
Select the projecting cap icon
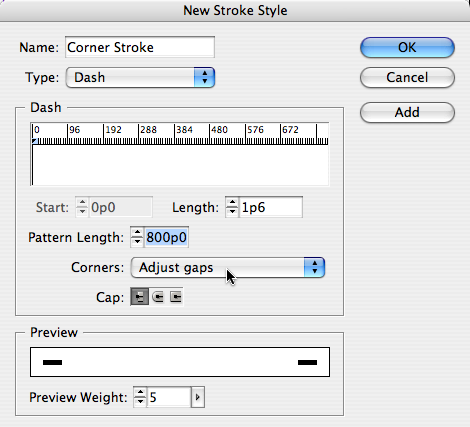click(x=175, y=297)
